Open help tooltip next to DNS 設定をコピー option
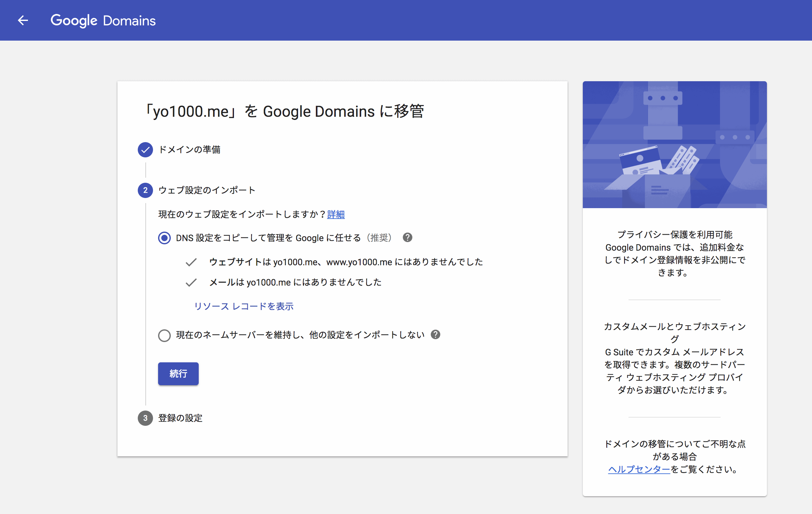 click(x=407, y=238)
